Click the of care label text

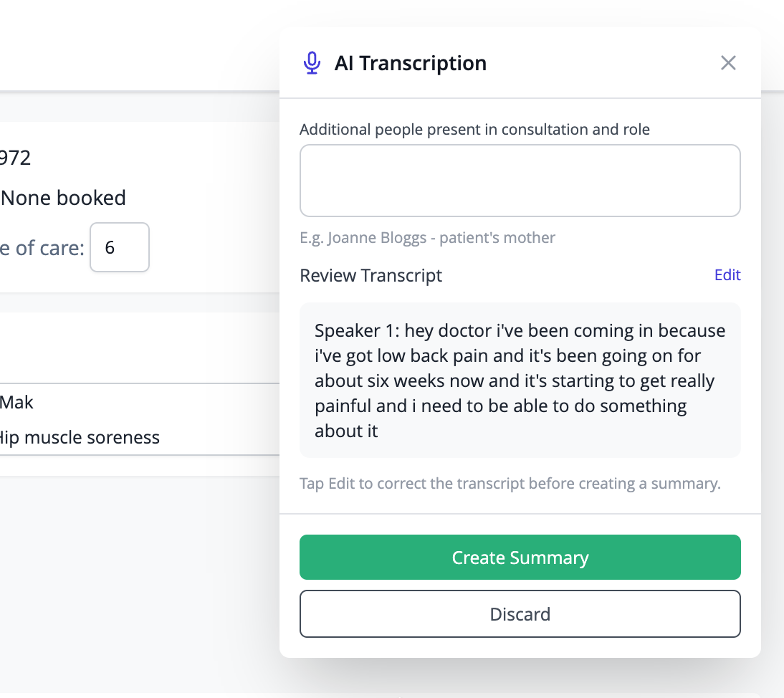[x=42, y=248]
